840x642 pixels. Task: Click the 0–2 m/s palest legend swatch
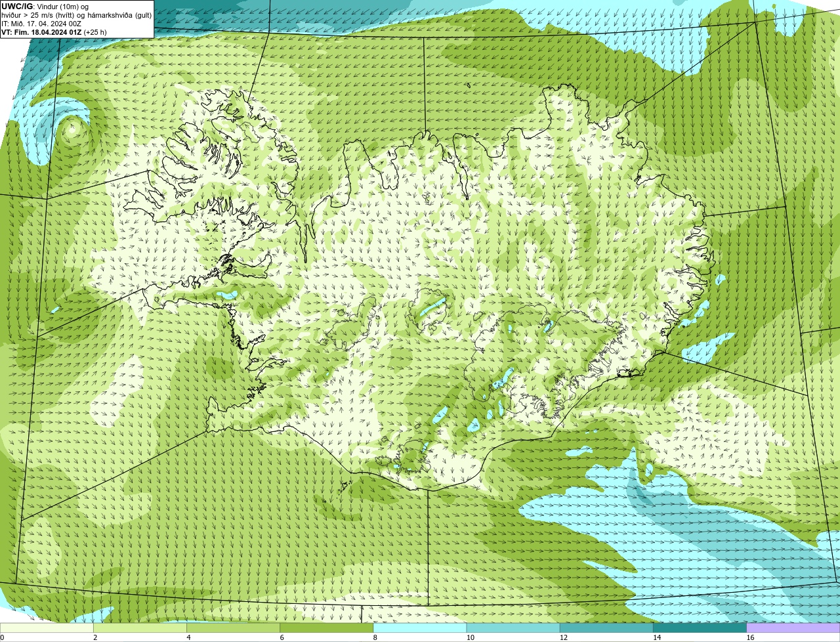47,628
